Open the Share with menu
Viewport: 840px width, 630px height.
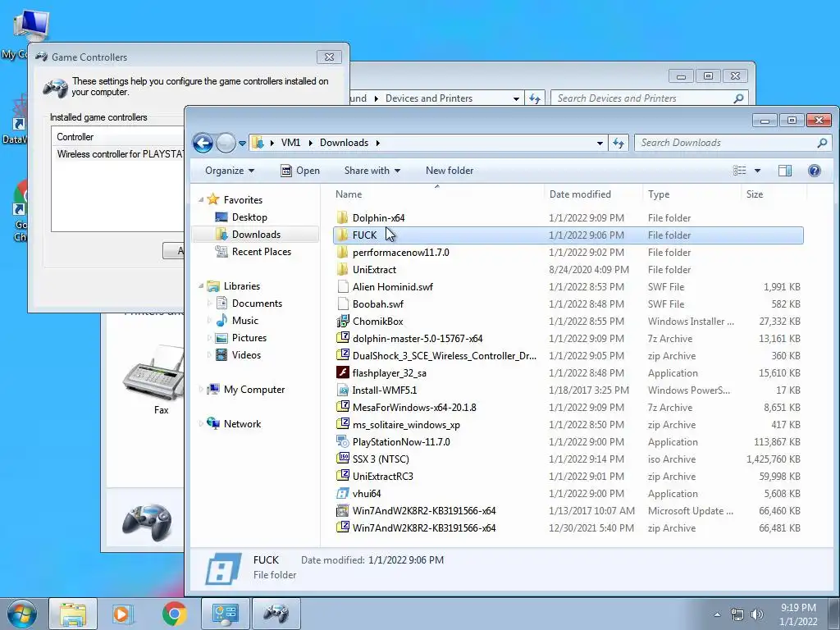pyautogui.click(x=372, y=171)
